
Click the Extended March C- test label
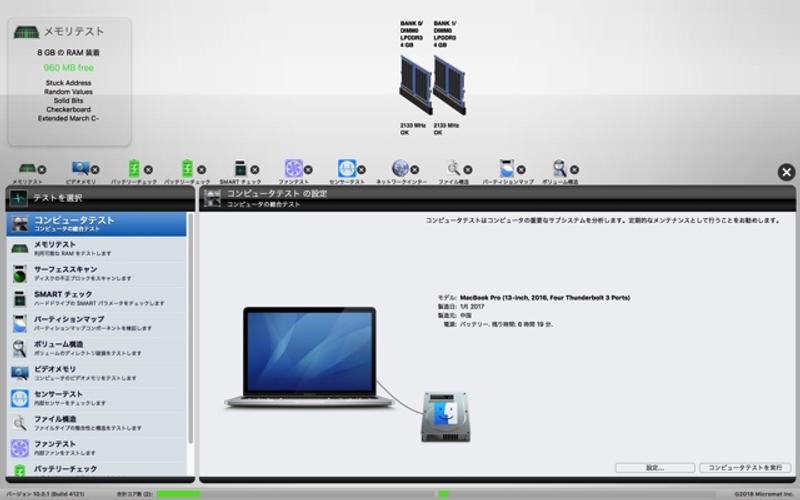(68, 118)
